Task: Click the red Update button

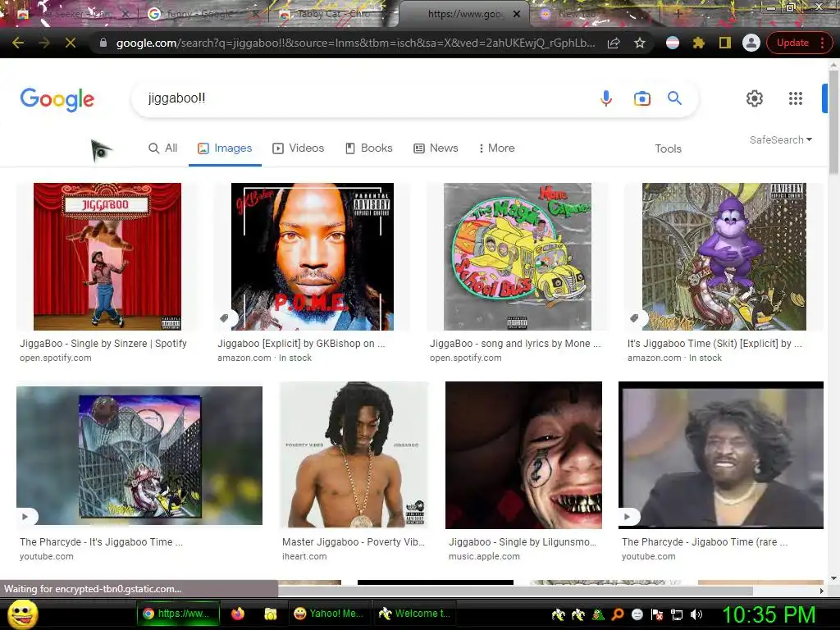Action: 792,43
